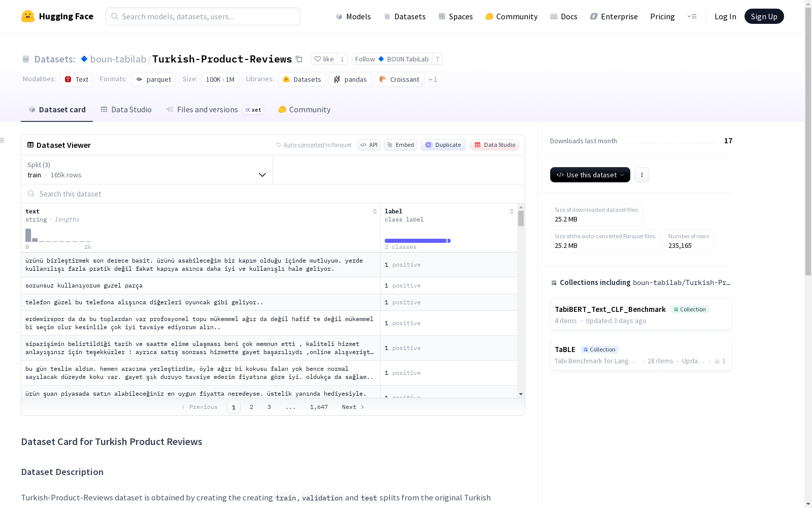The image size is (812, 508).
Task: Jump to last page 1,647
Action: (x=319, y=407)
